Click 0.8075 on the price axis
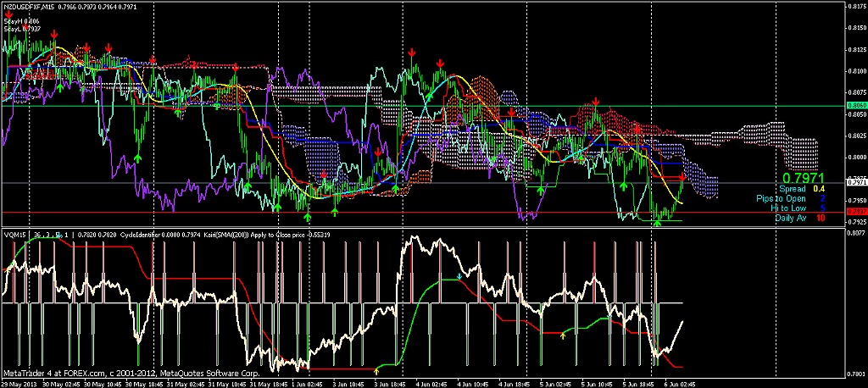 pos(856,92)
